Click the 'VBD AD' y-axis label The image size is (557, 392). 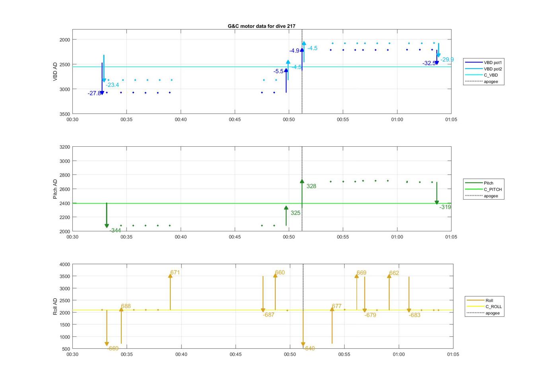pyautogui.click(x=55, y=72)
